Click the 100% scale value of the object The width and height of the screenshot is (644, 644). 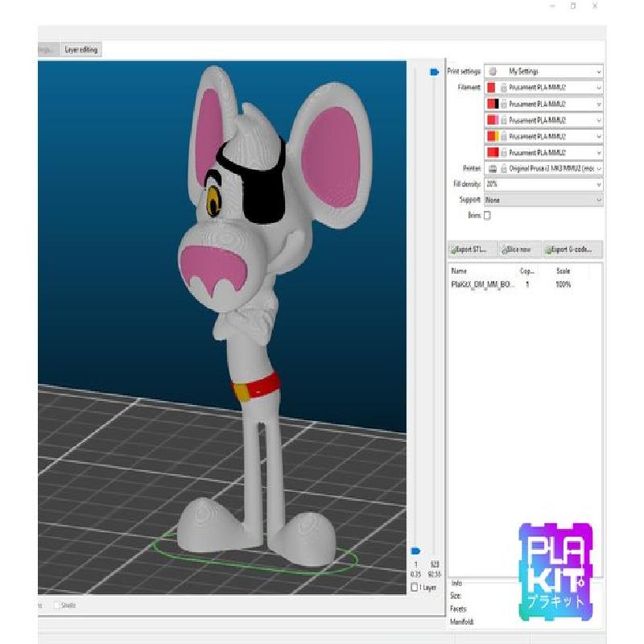tap(563, 284)
